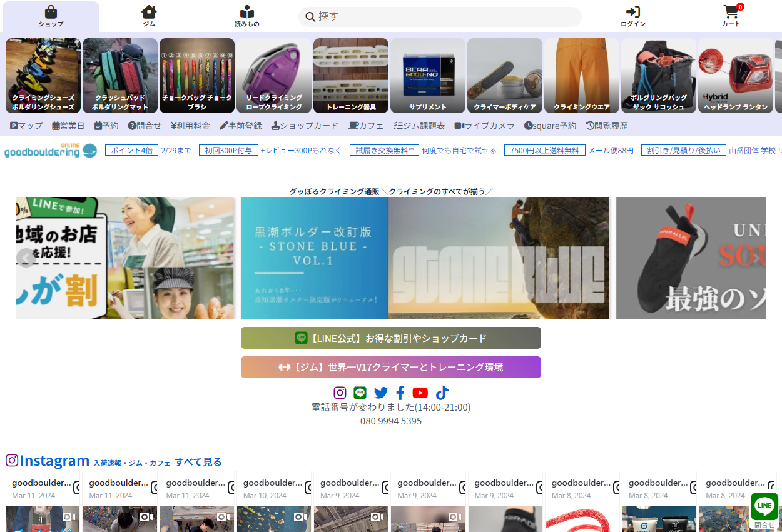
Task: Open the 閲覧履歴 link
Action: pos(607,126)
